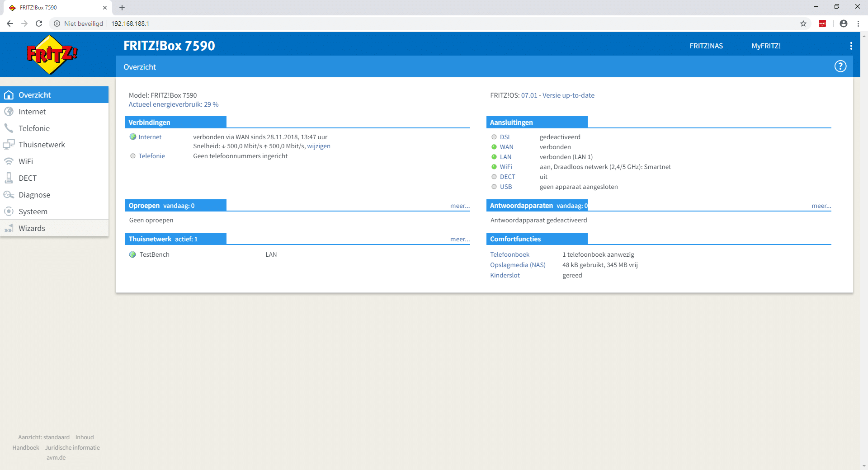Open the Diagnose sidebar menu
The height and width of the screenshot is (470, 868).
[54, 195]
